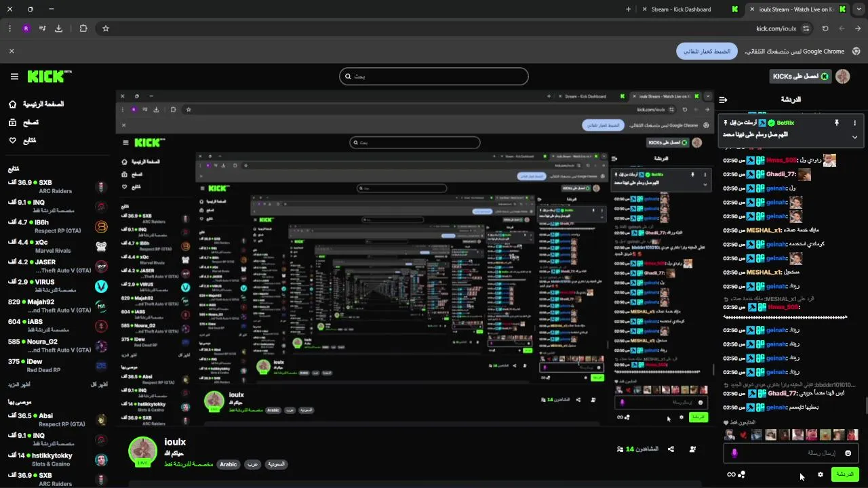Image resolution: width=868 pixels, height=488 pixels.
Task: Open Noura_G2 channel in sidebar
Action: [57, 346]
